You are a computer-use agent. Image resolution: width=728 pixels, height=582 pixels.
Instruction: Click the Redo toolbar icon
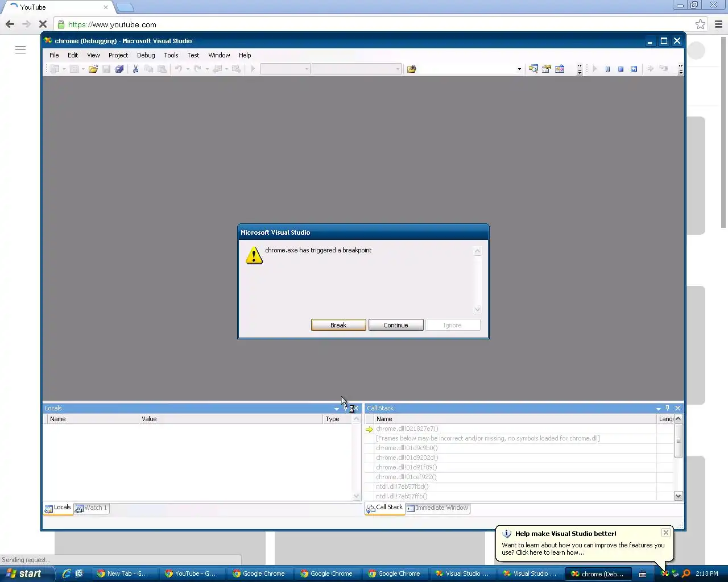(x=197, y=69)
